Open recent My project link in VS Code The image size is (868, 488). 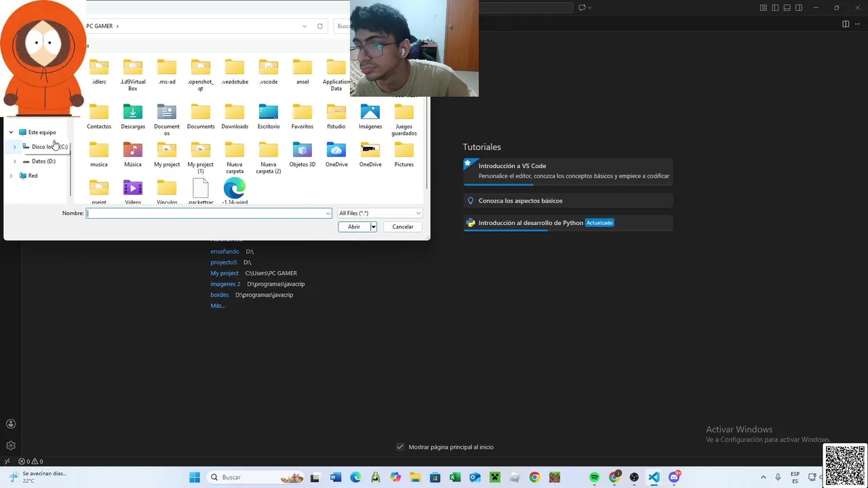coord(224,273)
